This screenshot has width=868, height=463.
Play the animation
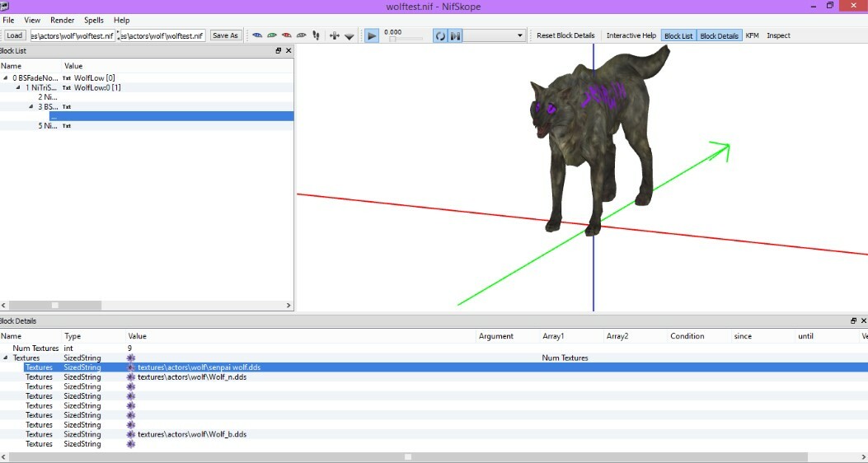coord(372,36)
